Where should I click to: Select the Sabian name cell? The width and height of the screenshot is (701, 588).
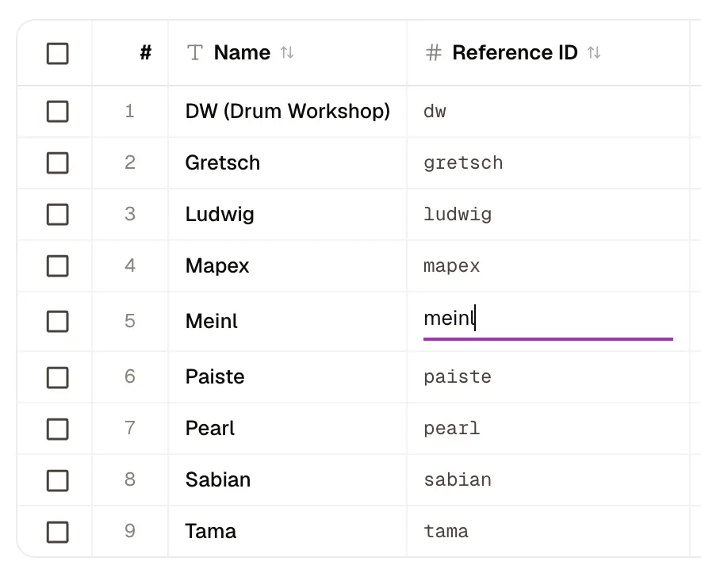pyautogui.click(x=288, y=480)
